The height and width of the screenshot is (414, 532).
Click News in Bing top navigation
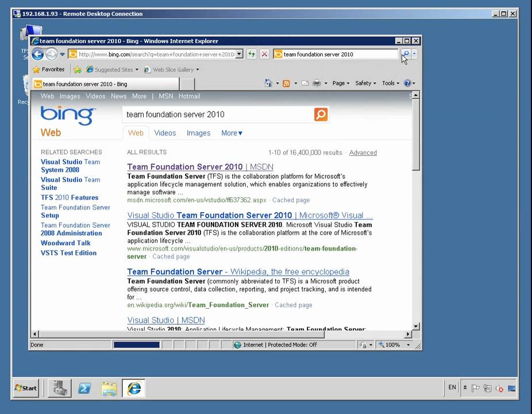(119, 96)
